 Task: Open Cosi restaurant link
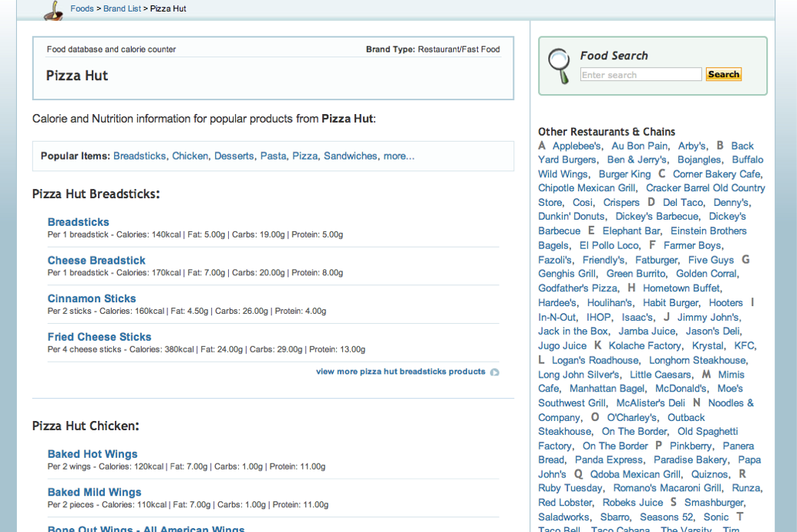[x=583, y=203]
